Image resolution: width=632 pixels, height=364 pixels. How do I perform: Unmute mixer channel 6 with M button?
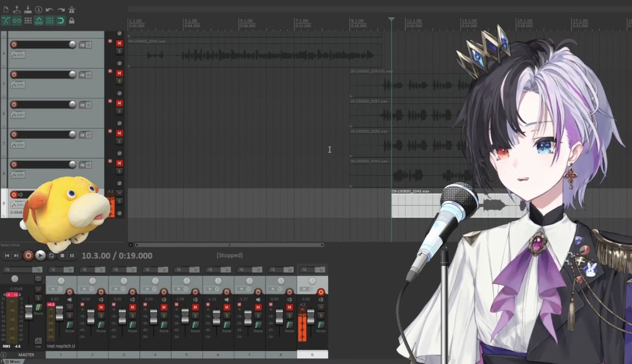pos(226,307)
